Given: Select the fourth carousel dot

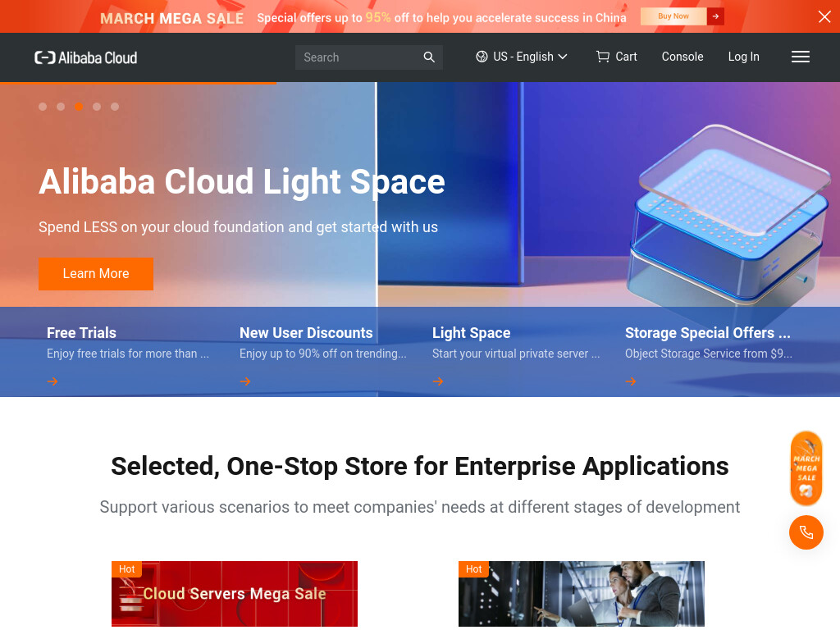Looking at the screenshot, I should (x=97, y=107).
